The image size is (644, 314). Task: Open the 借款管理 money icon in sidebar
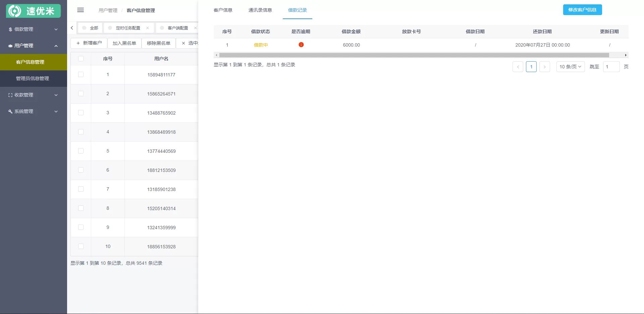(10, 29)
